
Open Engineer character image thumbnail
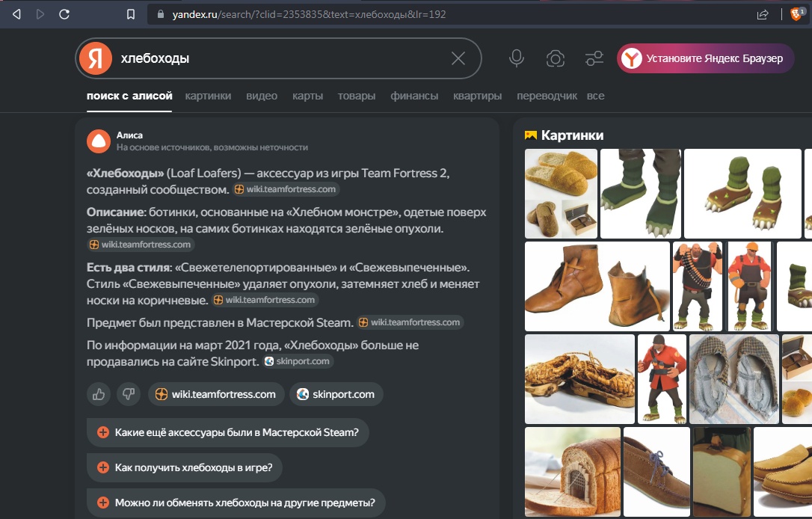pos(749,286)
